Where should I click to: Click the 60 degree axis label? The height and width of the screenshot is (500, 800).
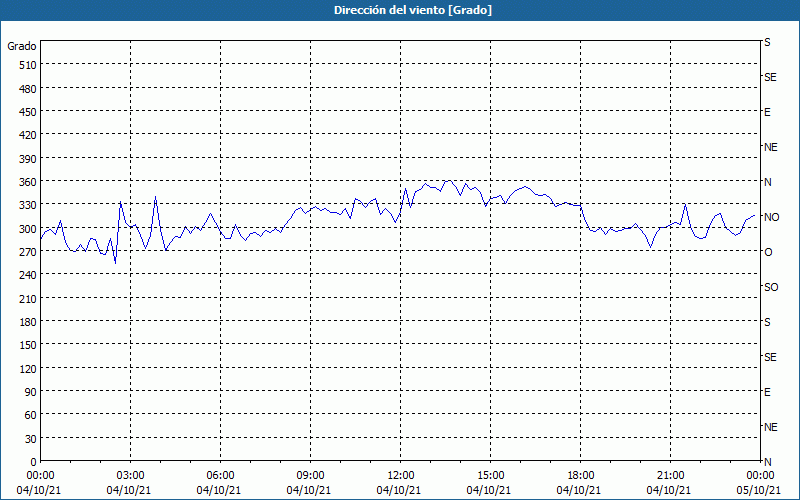[x=31, y=415]
